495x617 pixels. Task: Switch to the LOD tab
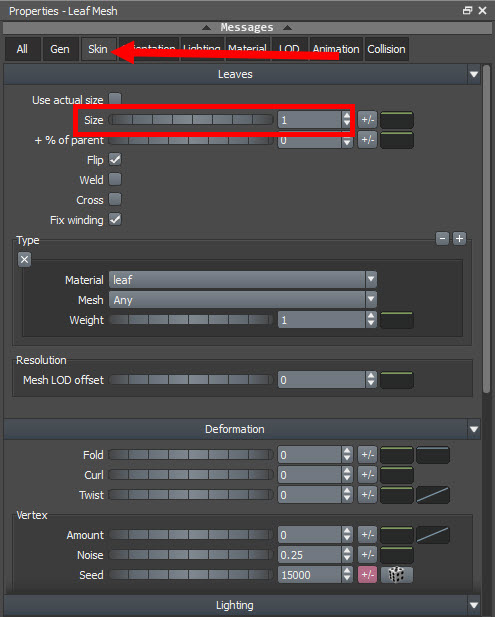[x=290, y=49]
